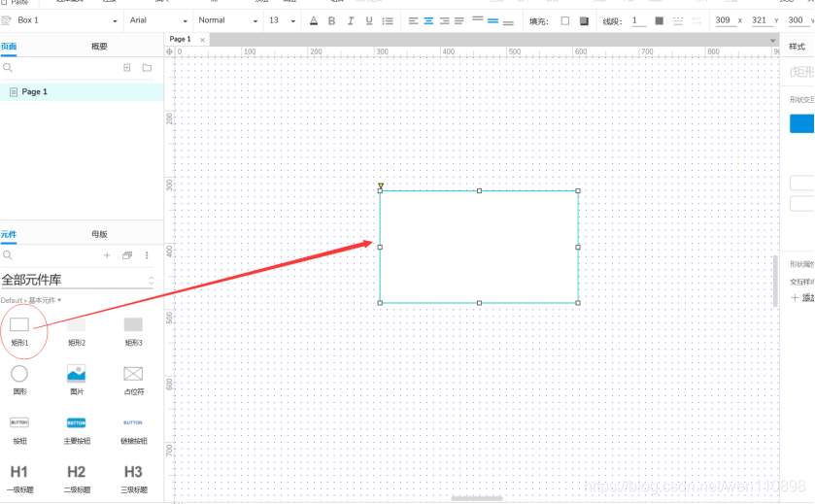Open the Normal typeface dropdown
Screen dimensions: 815x504
point(227,20)
